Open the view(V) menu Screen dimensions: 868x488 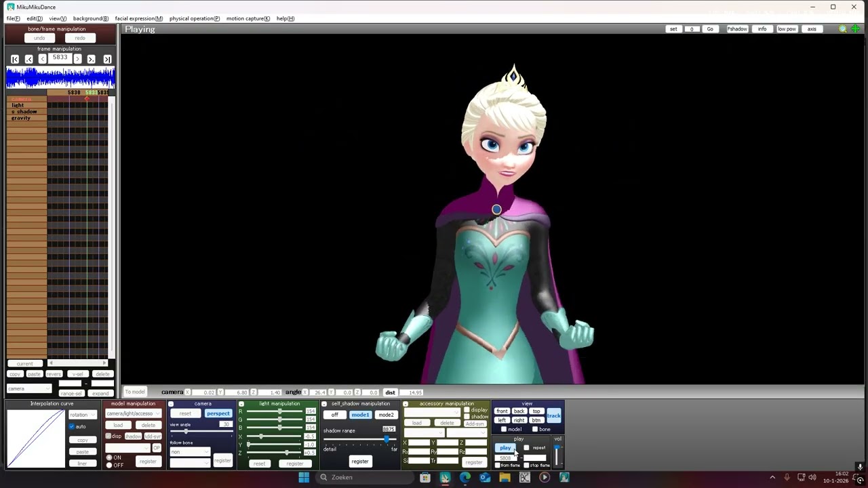[58, 18]
